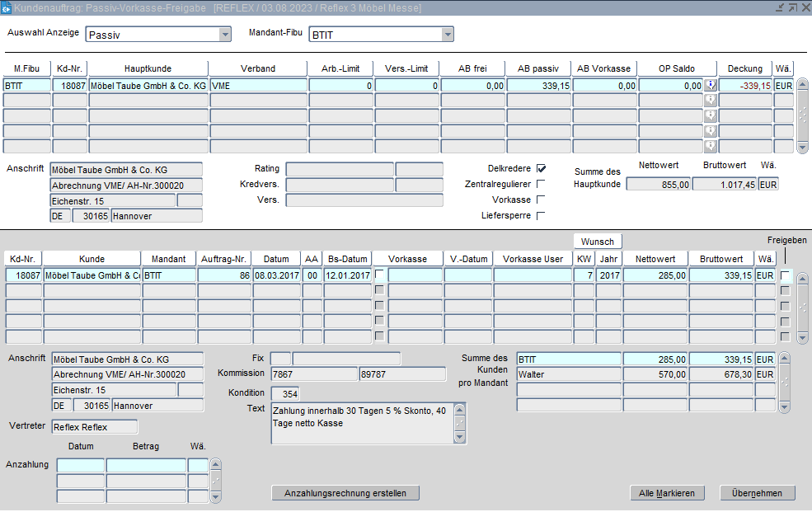Expand the Mandant-Fibu dropdown
This screenshot has width=812, height=512.
pyautogui.click(x=447, y=35)
